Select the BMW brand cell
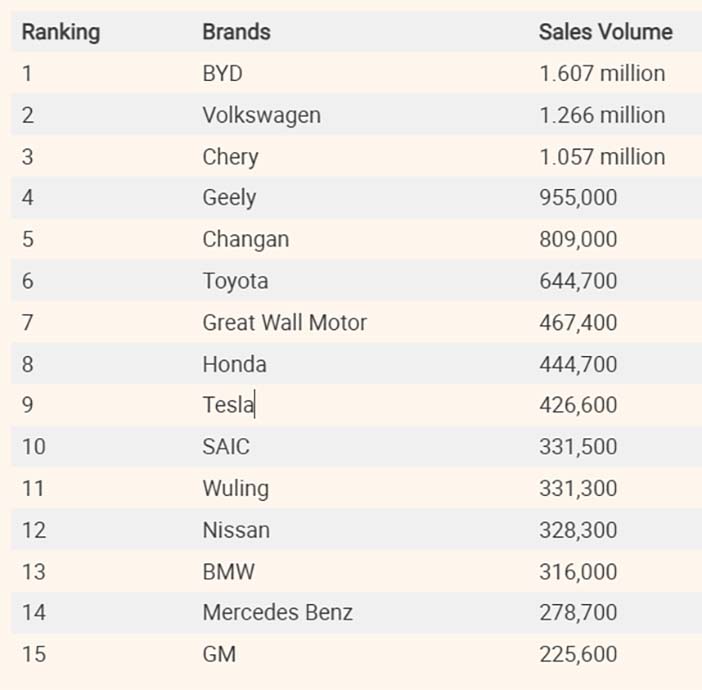Viewport: 702px width, 690px height. 228,571
